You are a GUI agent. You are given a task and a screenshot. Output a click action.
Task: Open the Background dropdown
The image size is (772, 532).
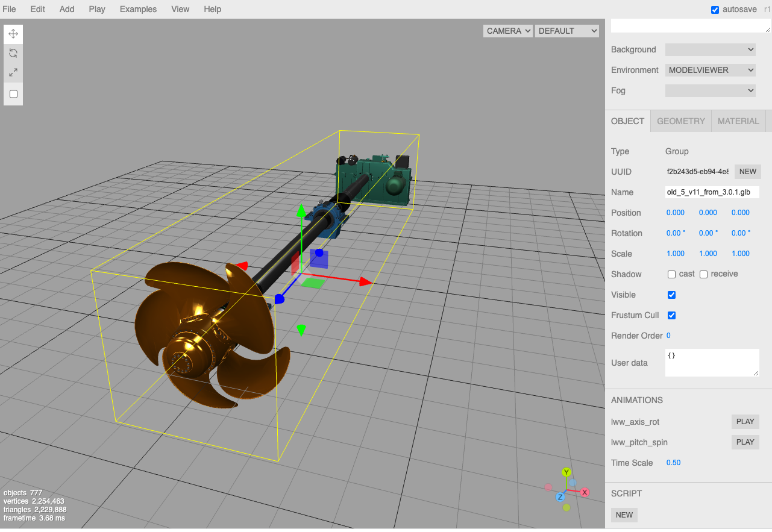click(x=711, y=49)
